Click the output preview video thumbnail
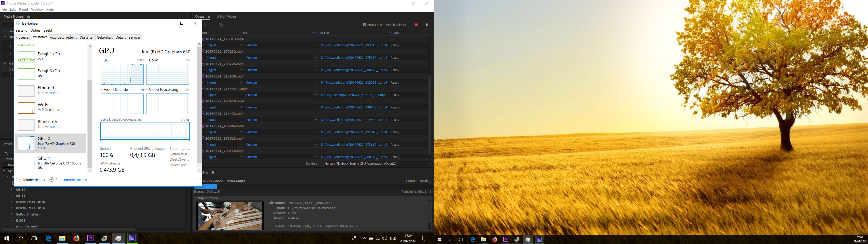This screenshot has height=244, width=868. coord(230,216)
